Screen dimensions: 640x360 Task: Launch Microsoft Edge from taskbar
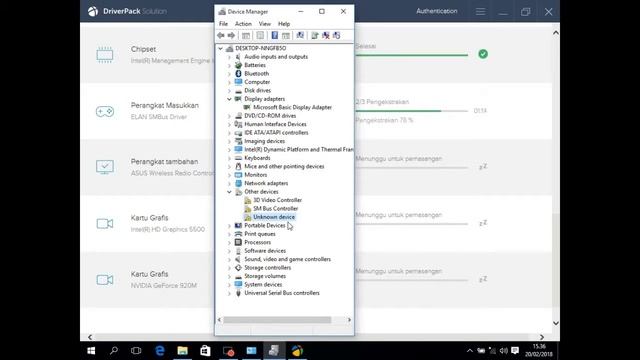(x=160, y=351)
